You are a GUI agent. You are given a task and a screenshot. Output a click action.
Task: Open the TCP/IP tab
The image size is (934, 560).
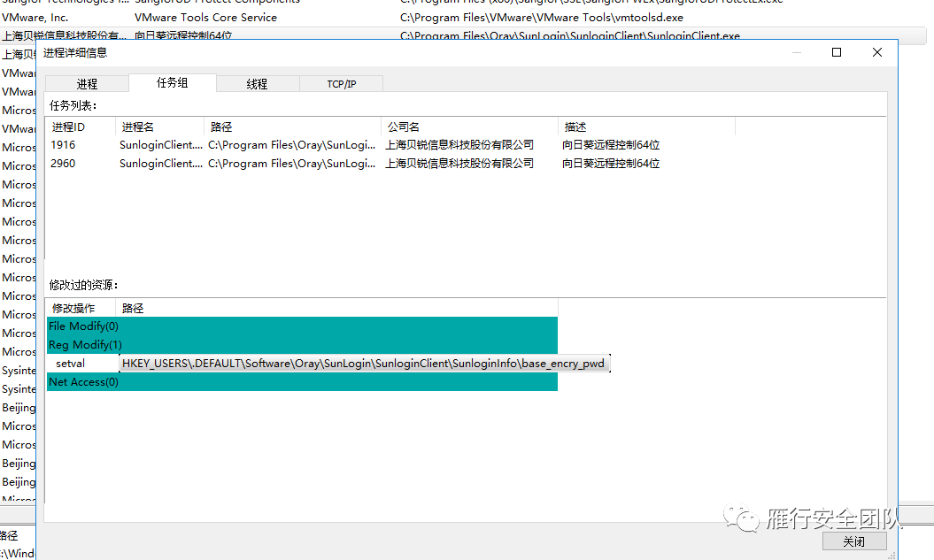click(x=342, y=84)
